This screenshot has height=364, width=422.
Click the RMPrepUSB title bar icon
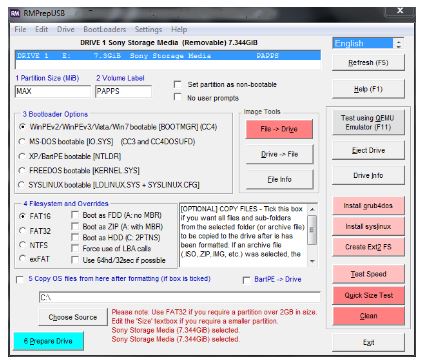(15, 14)
